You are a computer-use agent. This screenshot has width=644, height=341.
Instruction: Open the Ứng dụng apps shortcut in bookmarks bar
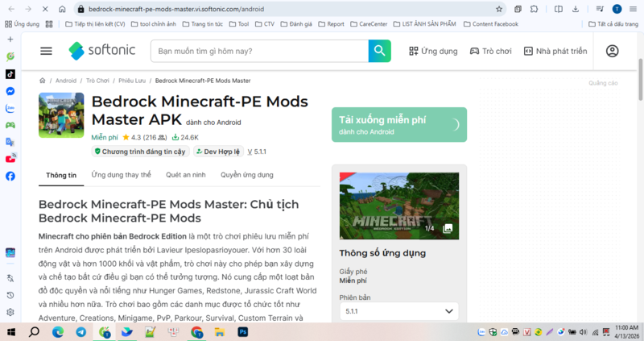coord(23,24)
